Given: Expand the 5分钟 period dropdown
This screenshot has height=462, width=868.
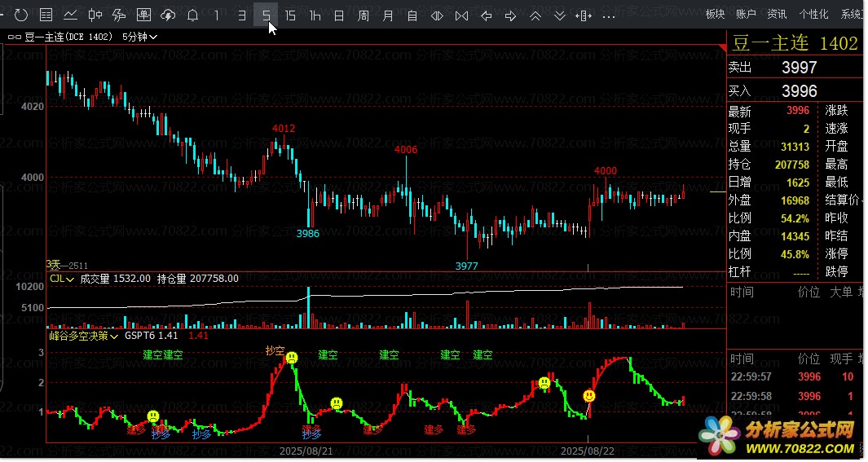Looking at the screenshot, I should pos(139,37).
